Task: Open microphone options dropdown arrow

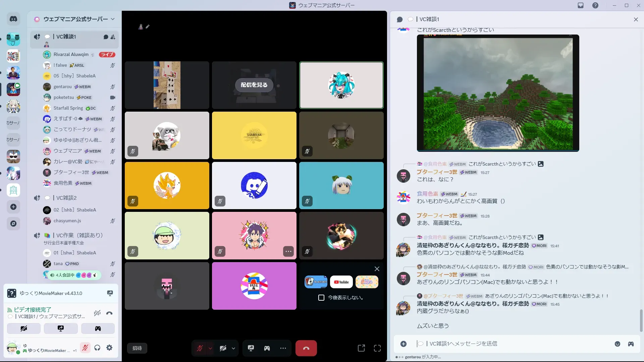Action: pos(210,348)
